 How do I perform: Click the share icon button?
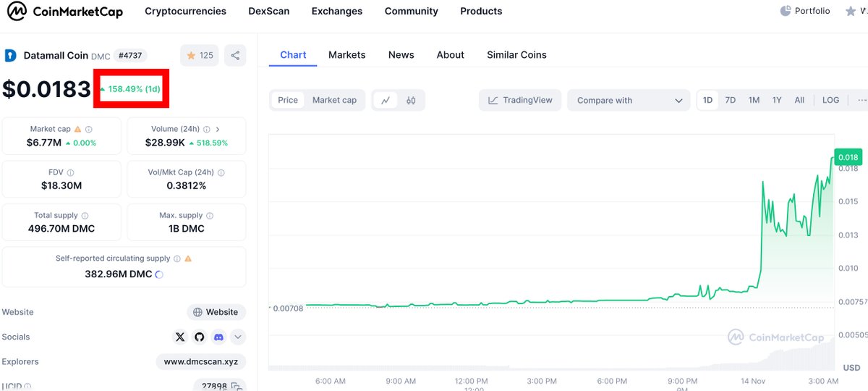pos(235,55)
